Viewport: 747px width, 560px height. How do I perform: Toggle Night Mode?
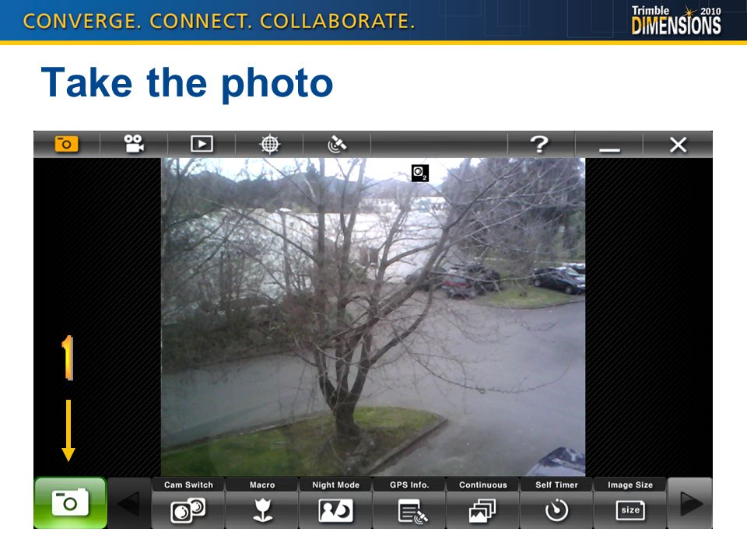click(335, 503)
